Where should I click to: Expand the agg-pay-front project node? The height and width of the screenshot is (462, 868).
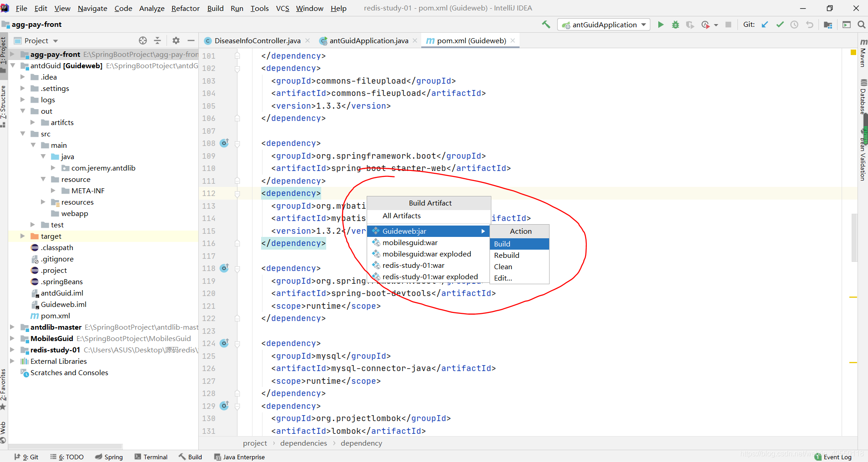tap(13, 54)
